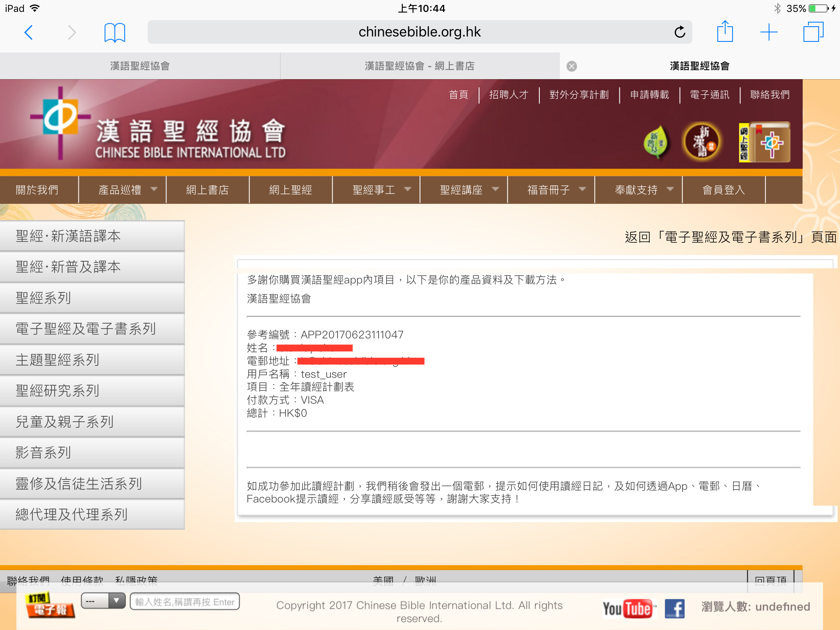The height and width of the screenshot is (630, 840).
Task: Click the 訂閱電子報 subscribe icon
Action: click(x=50, y=605)
